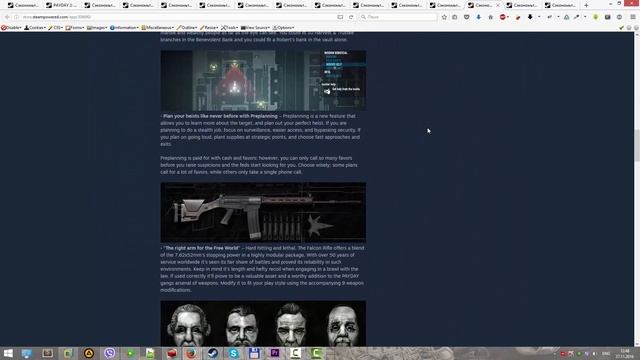Open Miscellaneous menu in Web Developer toolbar
Image resolution: width=640 pixels, height=360 pixels.
click(x=158, y=28)
